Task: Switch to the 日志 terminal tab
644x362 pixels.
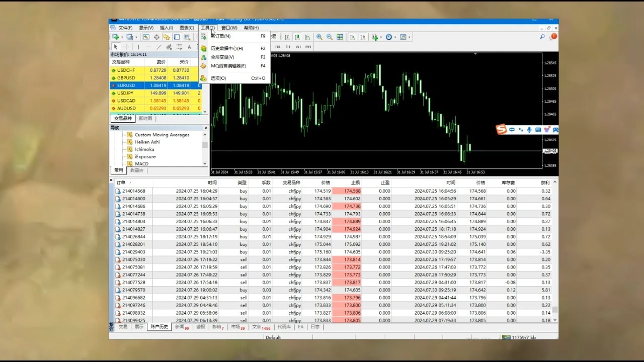Action: tap(315, 327)
